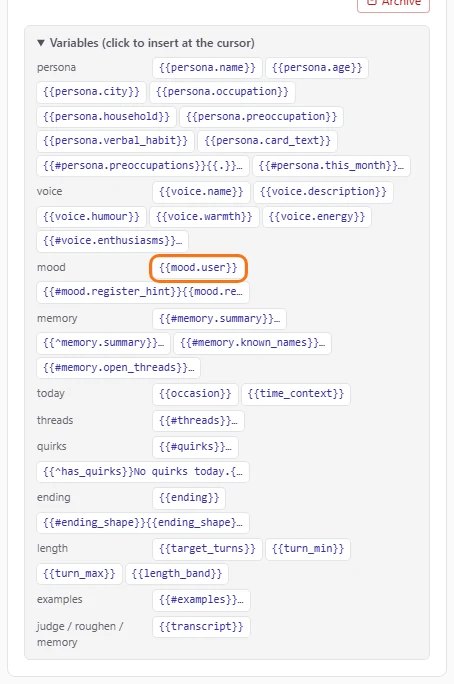This screenshot has height=684, width=454.
Task: Insert the {{persona.household}} variable
Action: coord(106,116)
